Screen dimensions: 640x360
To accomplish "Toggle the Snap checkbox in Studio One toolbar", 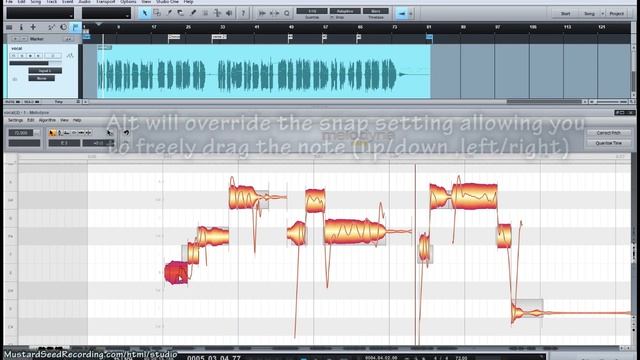I will 332,18.
